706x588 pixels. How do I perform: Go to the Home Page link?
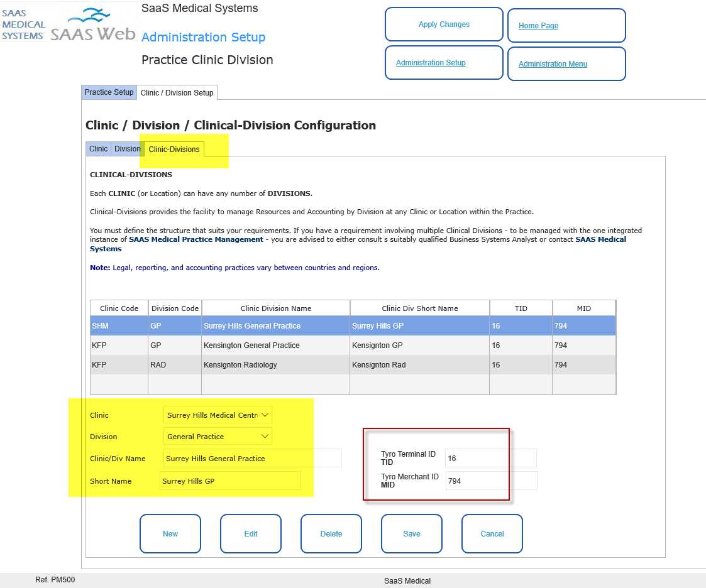[538, 26]
